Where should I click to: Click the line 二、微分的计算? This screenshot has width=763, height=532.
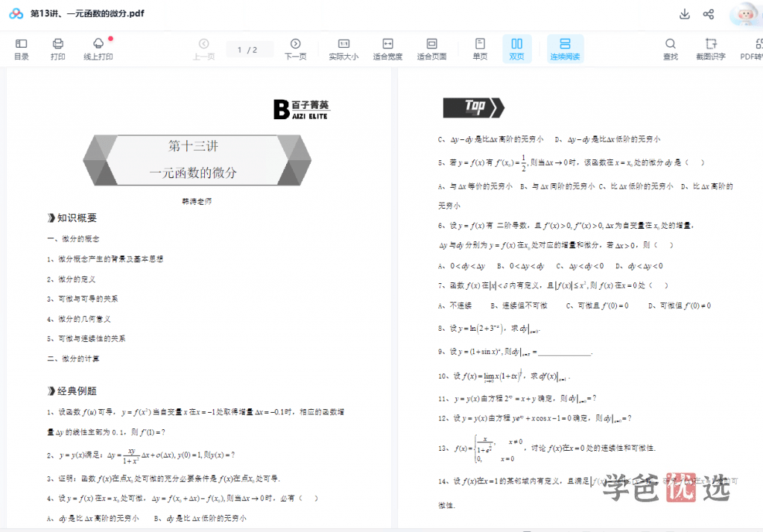click(x=74, y=358)
